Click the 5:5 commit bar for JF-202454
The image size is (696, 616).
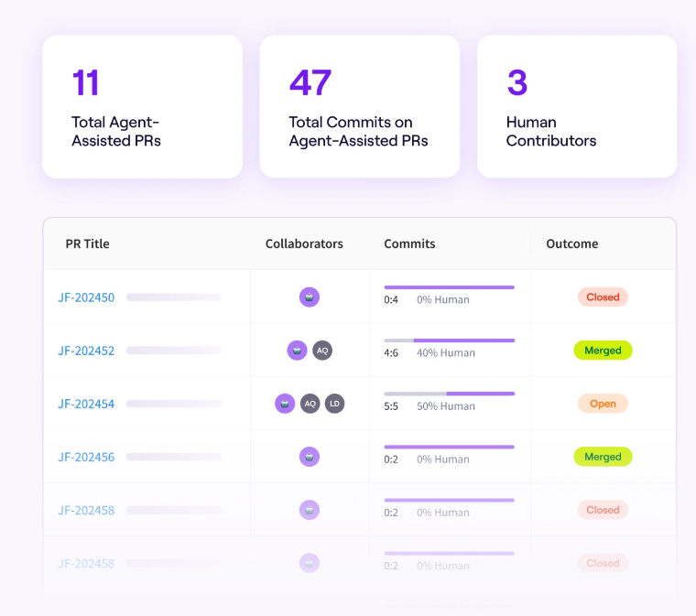coord(450,394)
